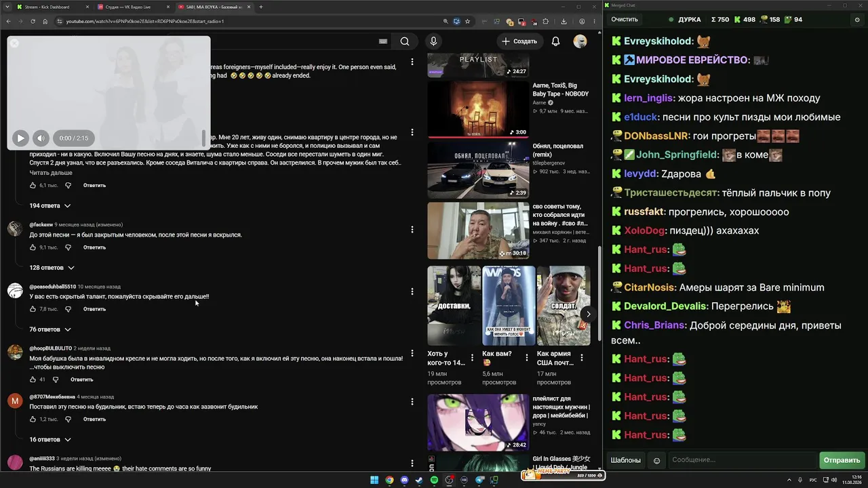Open the Обнял, поцеловал remix thumbnail
This screenshot has width=868, height=488.
[478, 170]
